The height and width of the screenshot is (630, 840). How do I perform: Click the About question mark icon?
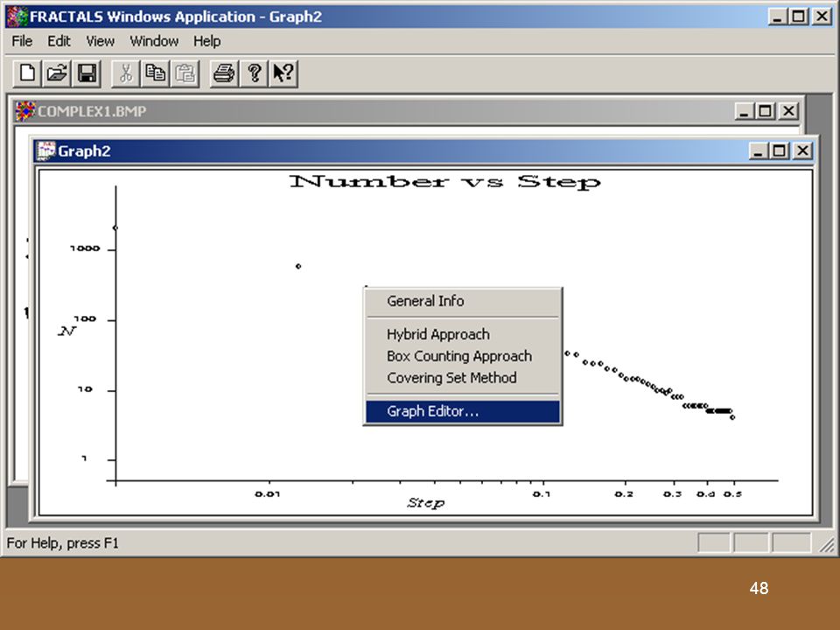(x=254, y=73)
